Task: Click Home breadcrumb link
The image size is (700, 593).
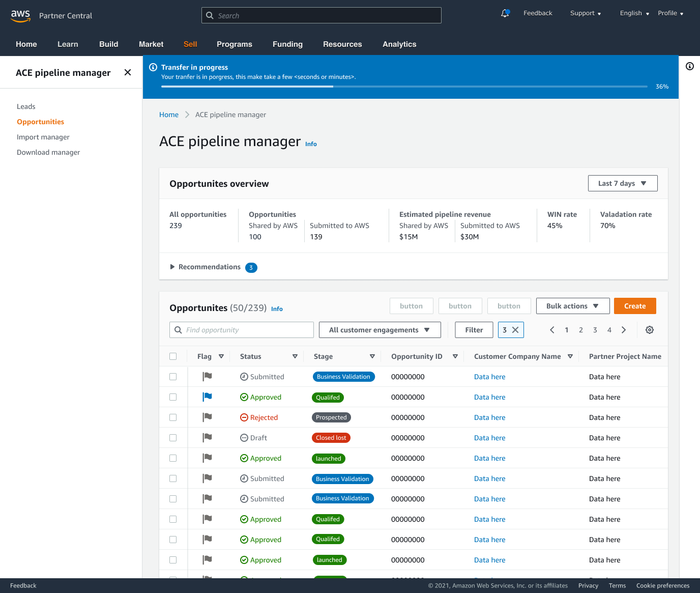Action: 169,115
